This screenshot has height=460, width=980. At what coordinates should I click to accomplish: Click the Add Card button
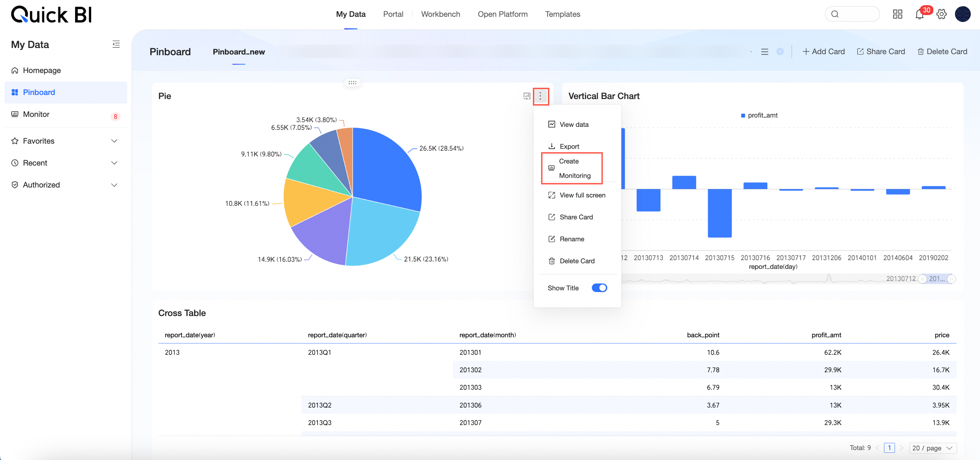[823, 52]
